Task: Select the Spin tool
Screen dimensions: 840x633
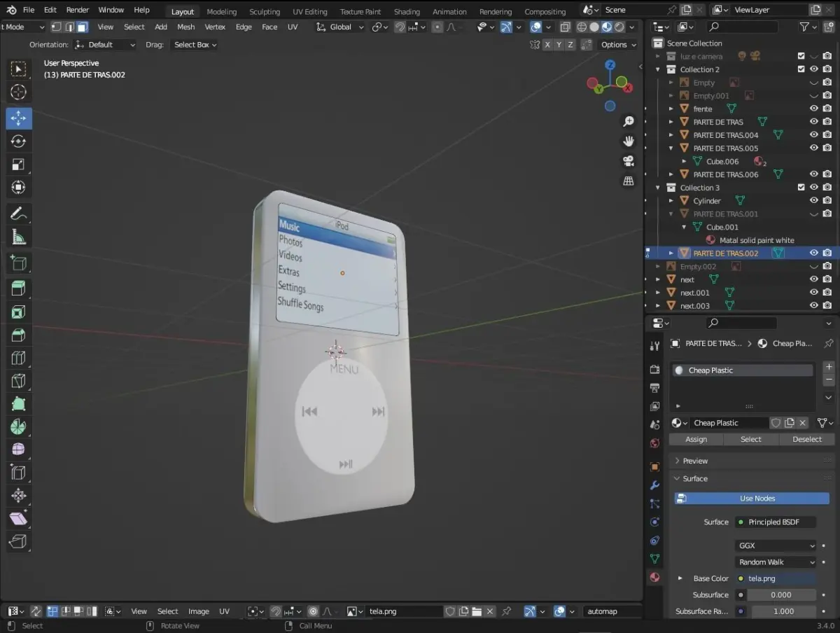Action: [19, 426]
